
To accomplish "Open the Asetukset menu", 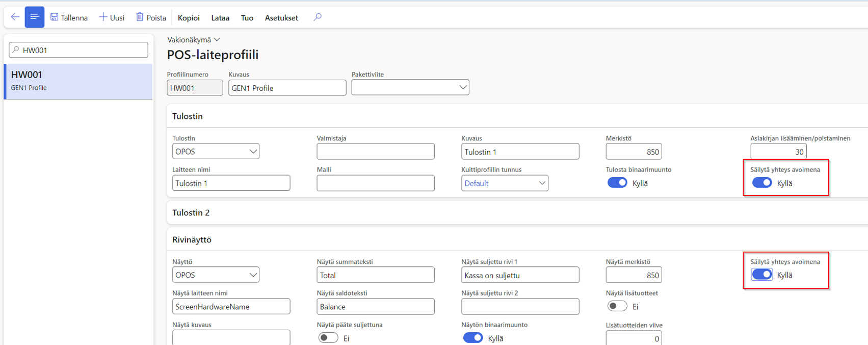I will click(281, 18).
